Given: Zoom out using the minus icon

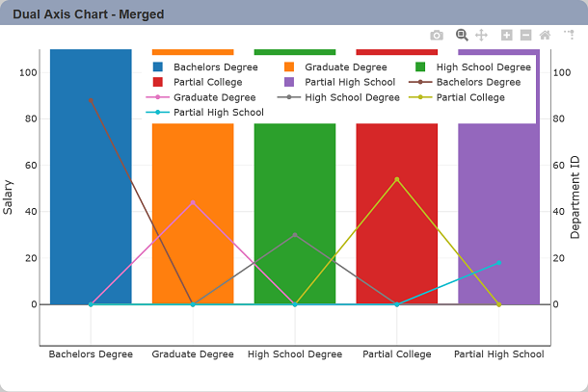Looking at the screenshot, I should pyautogui.click(x=525, y=36).
